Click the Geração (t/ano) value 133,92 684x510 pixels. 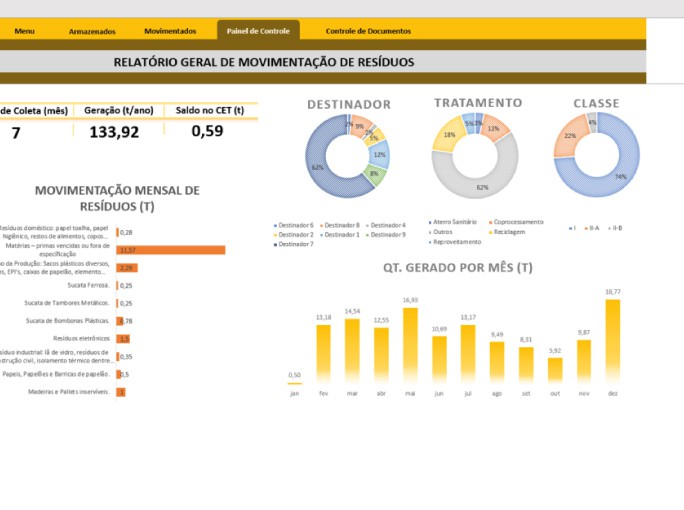coord(114,131)
